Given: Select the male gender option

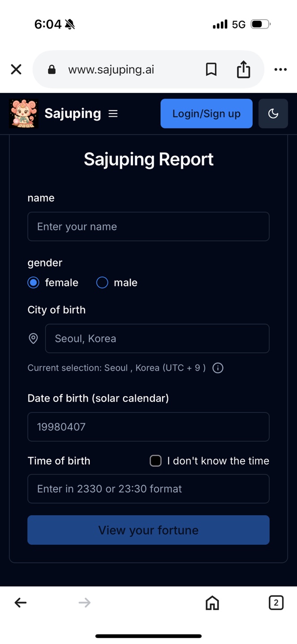Looking at the screenshot, I should pos(102,283).
